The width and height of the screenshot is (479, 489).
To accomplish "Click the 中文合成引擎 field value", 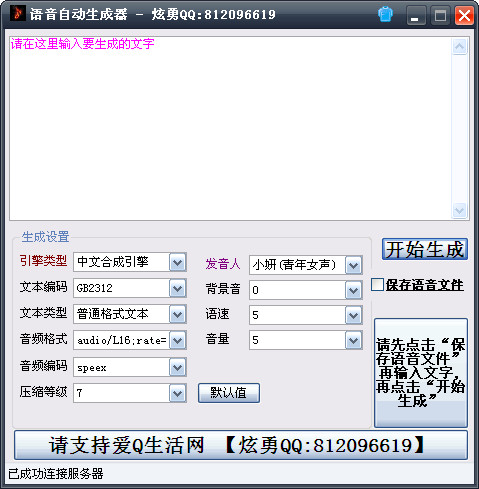I will pos(113,262).
